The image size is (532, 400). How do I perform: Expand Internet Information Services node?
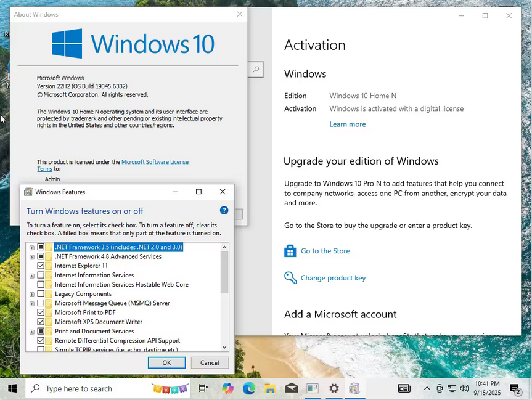[x=32, y=276]
